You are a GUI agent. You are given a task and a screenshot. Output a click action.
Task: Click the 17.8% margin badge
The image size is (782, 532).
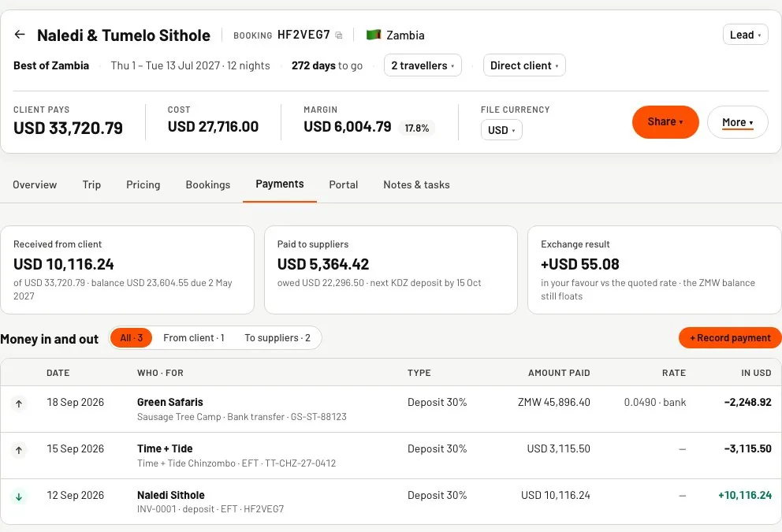416,128
